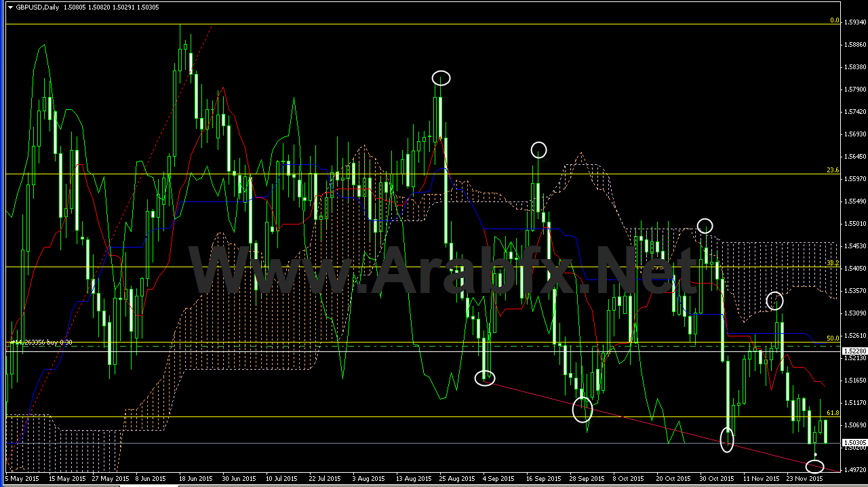Screen dimensions: 868x487
Task: Click the Fibonacci 38.2 level label
Action: coord(833,263)
